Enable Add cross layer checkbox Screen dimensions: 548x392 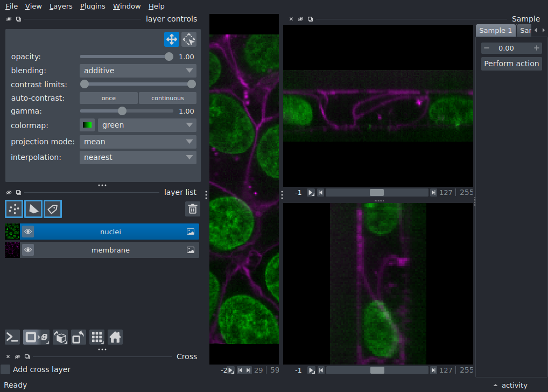point(5,369)
